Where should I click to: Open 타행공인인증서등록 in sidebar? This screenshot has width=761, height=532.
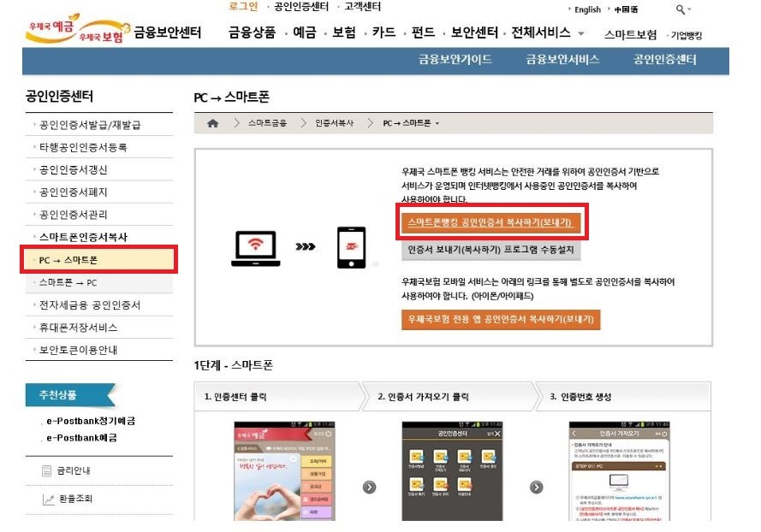83,147
